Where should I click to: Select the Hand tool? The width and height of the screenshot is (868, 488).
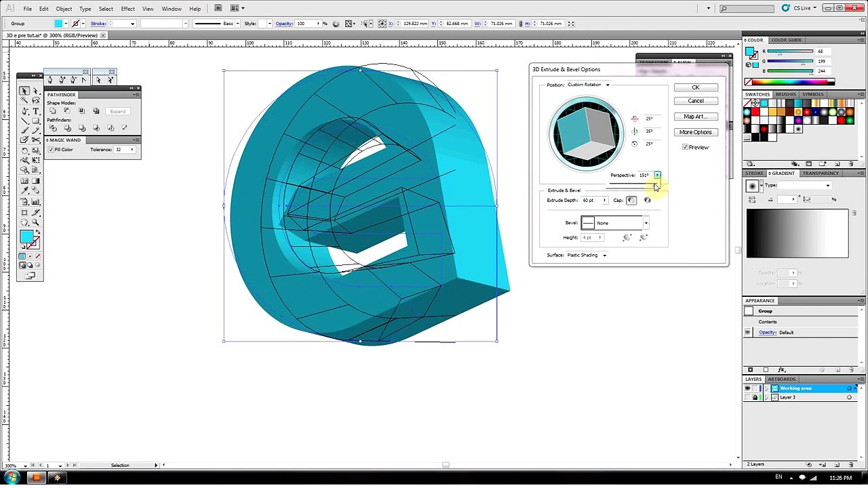(x=24, y=222)
